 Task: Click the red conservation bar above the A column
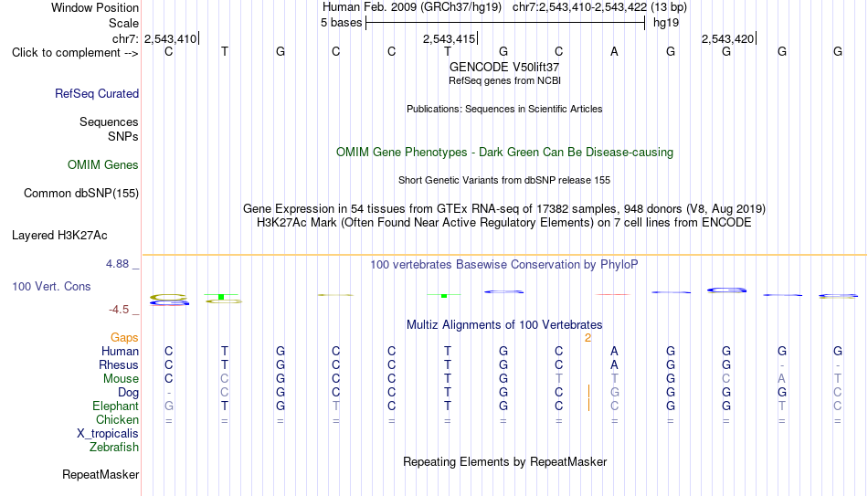tap(613, 294)
